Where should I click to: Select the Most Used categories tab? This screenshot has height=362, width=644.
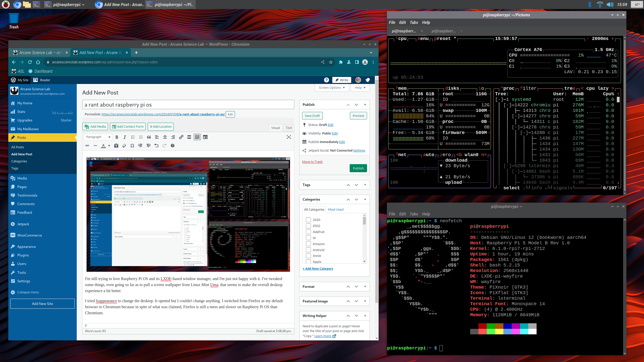[336, 209]
